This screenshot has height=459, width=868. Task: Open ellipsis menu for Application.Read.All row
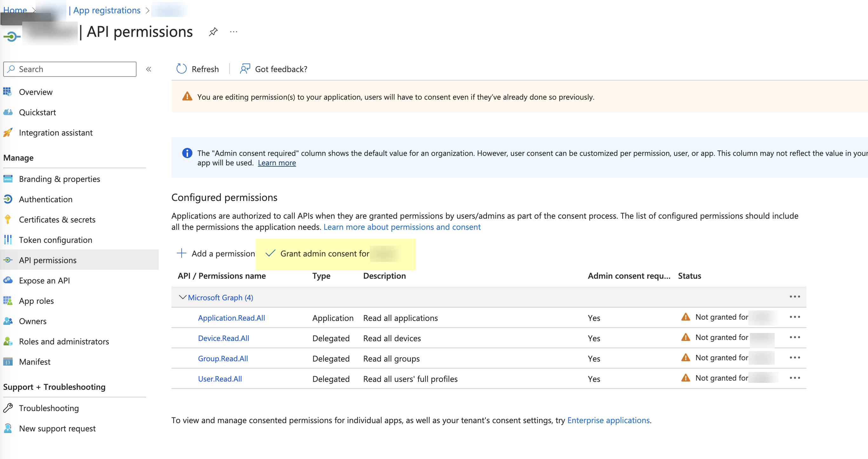click(795, 317)
